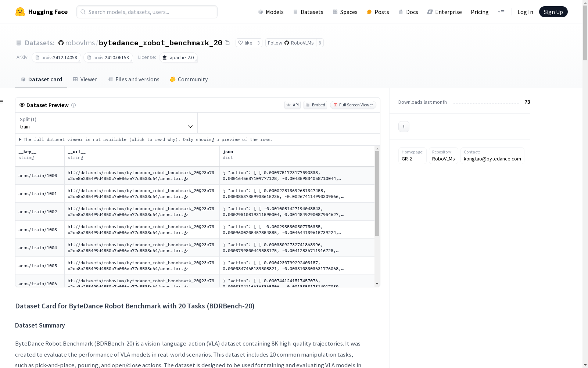Select the anns/train/1003 key cell

[x=40, y=230]
